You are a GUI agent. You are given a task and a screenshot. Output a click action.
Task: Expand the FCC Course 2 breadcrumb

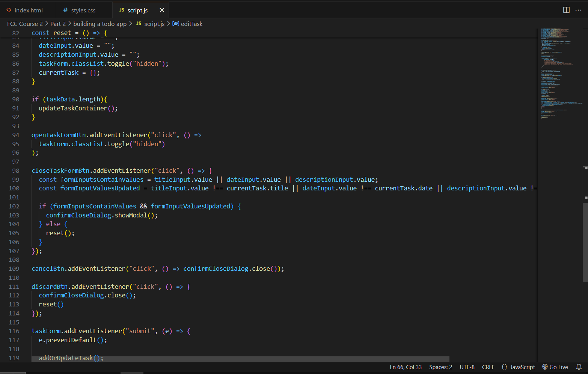(25, 24)
